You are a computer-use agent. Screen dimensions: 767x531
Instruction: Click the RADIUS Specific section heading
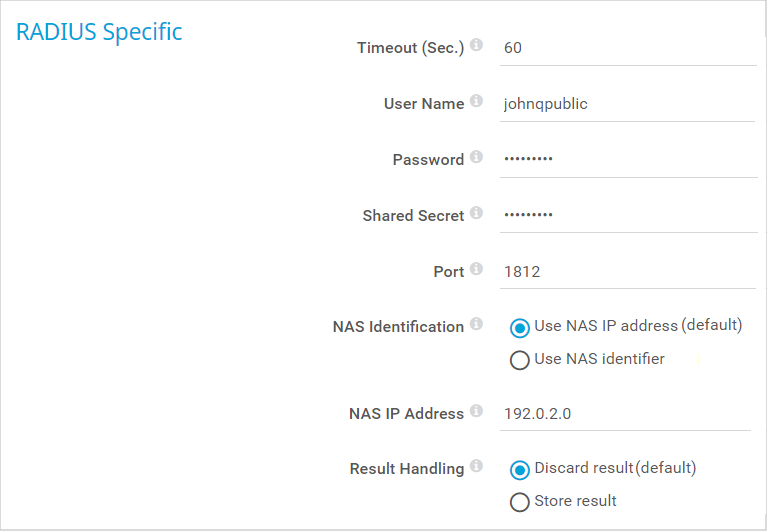click(x=99, y=32)
